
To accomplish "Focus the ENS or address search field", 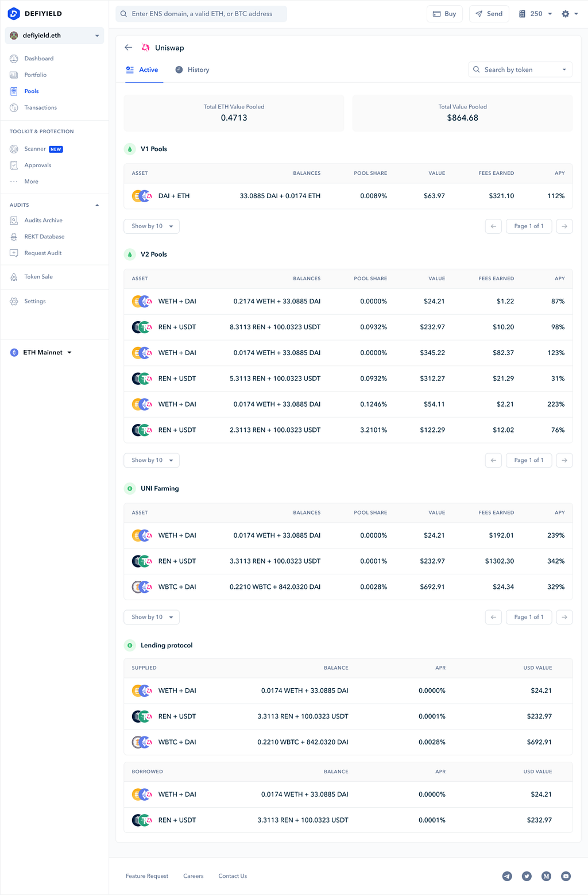I will [x=201, y=14].
